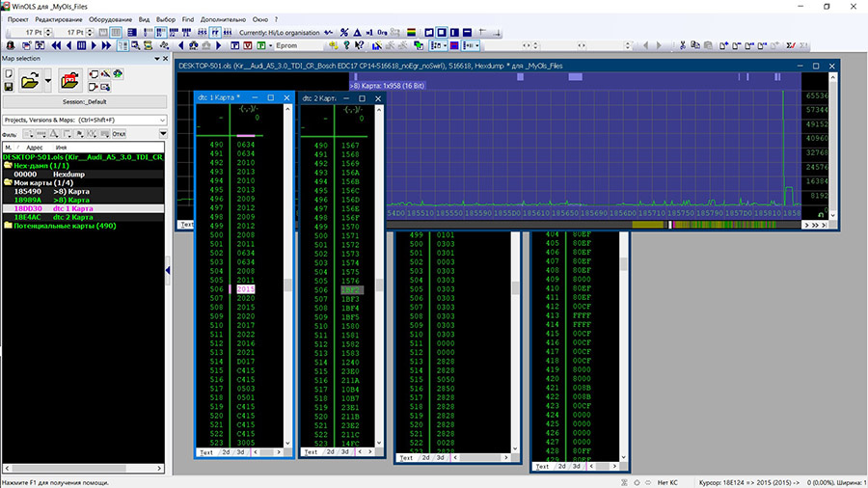Open project using yellow folder icon
The image size is (868, 488).
30,81
